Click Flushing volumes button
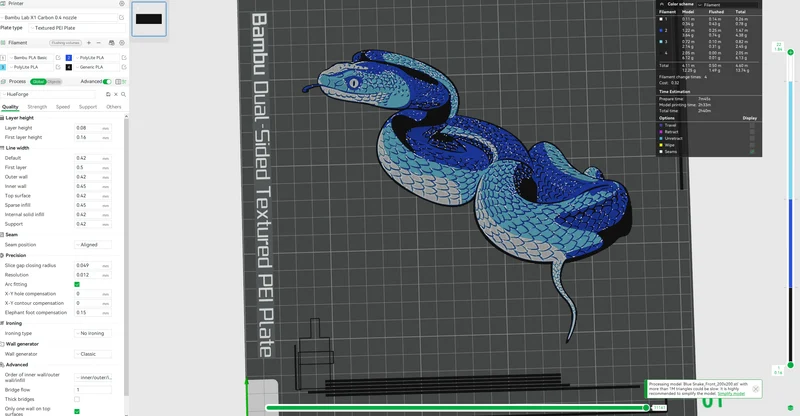Viewport: 800px width, 416px height. 65,43
